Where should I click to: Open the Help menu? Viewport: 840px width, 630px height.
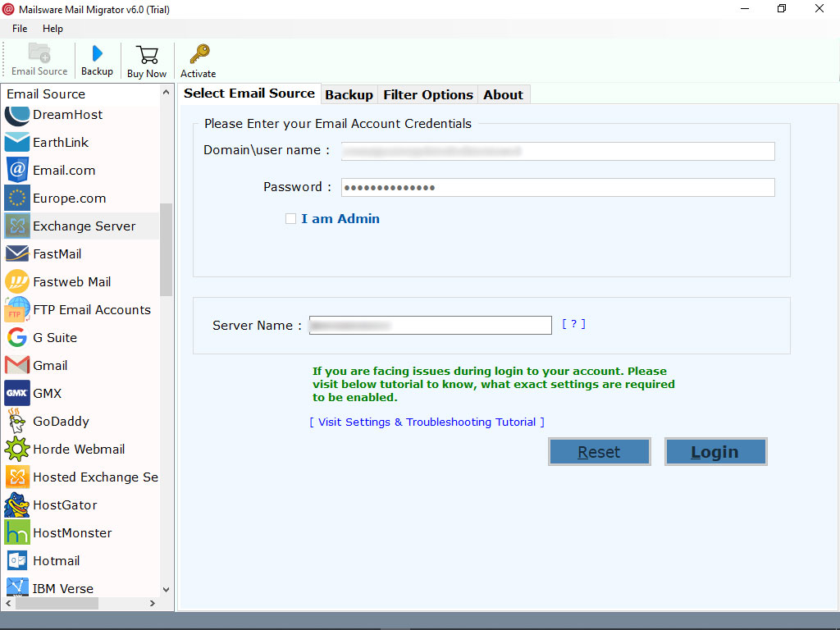pyautogui.click(x=52, y=29)
